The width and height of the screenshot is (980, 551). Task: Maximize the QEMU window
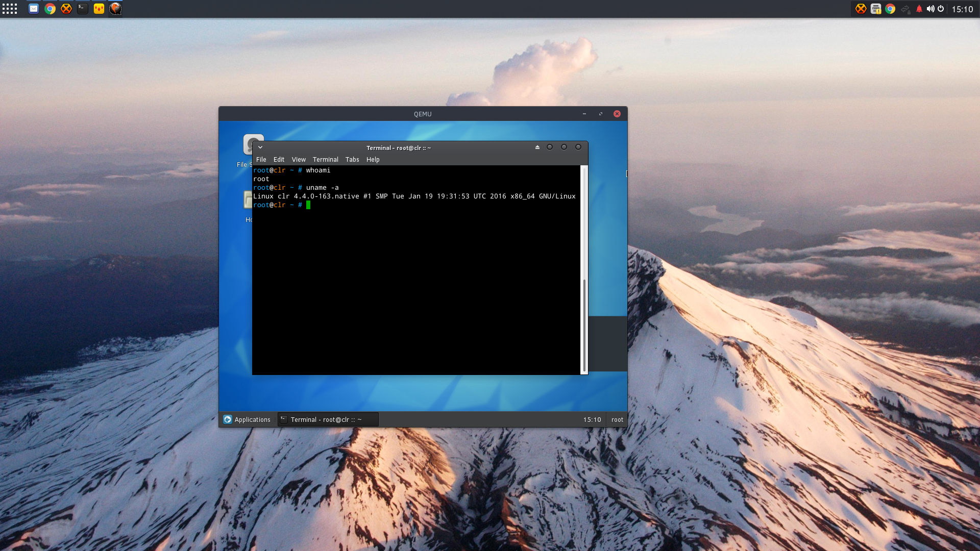(601, 114)
